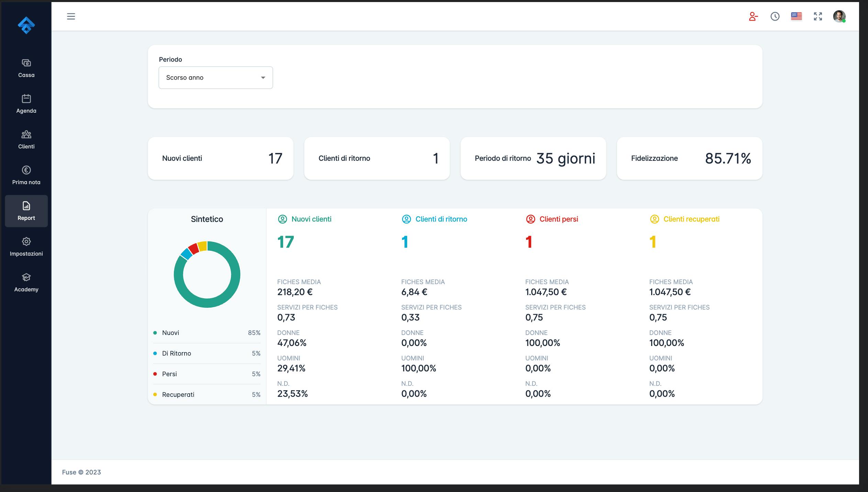Click the 0,73 servizi per fiches value
Screen dimensions: 868x492
(x=286, y=317)
